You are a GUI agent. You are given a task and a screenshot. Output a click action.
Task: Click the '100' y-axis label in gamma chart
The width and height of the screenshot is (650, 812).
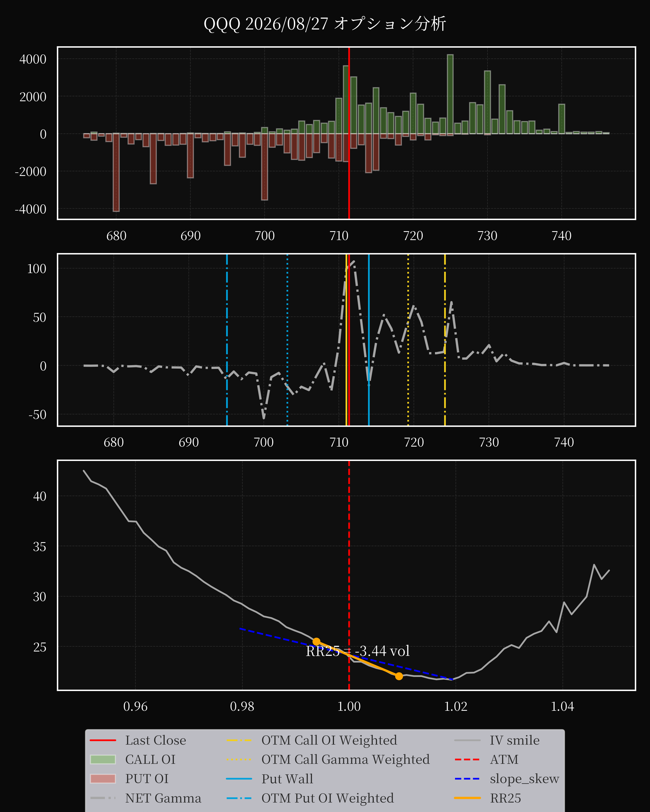37,269
